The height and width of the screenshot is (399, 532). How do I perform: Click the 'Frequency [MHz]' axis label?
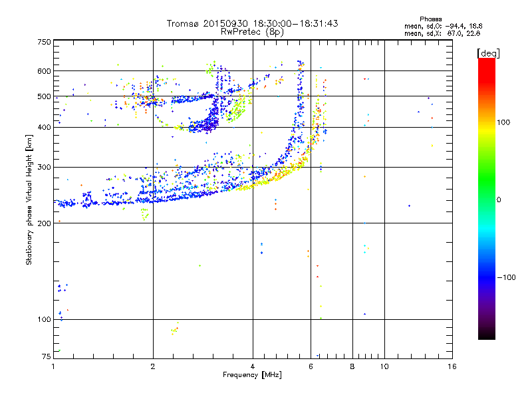pos(252,375)
